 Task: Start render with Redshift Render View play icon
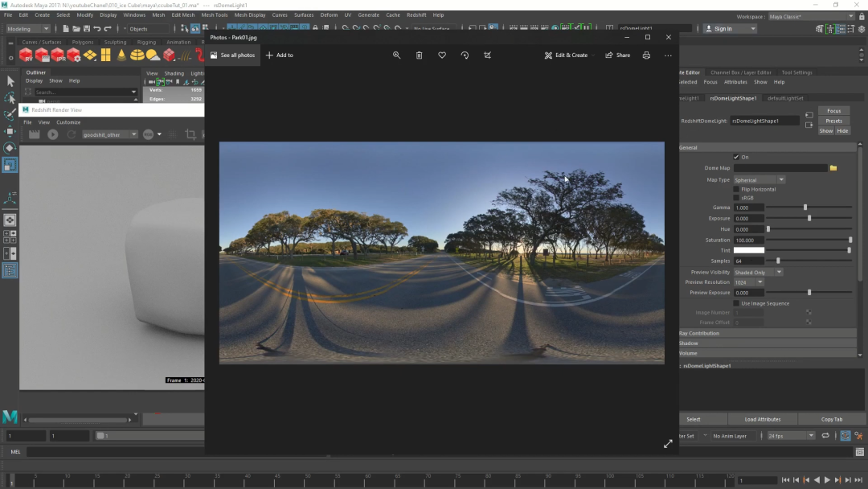coord(53,134)
